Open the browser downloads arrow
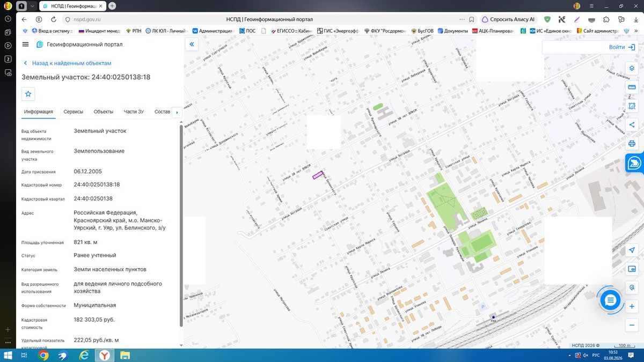644x362 pixels. (635, 19)
